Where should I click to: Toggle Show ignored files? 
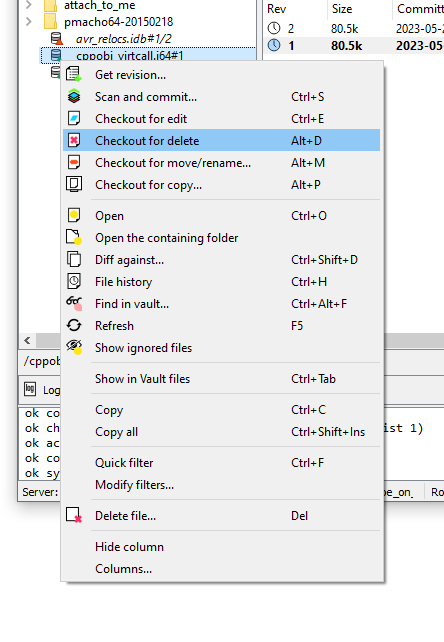(222, 348)
